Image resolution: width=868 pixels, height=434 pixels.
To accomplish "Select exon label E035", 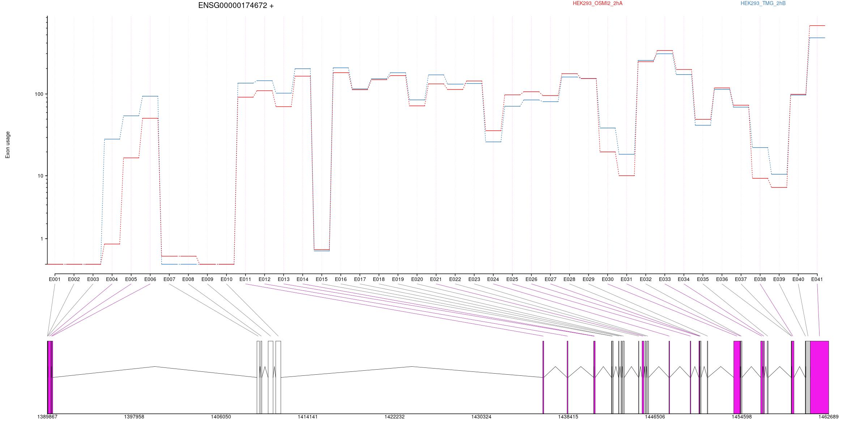I will [703, 279].
